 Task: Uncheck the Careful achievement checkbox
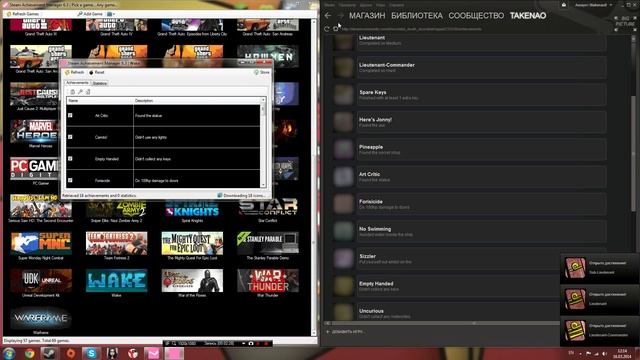point(70,137)
